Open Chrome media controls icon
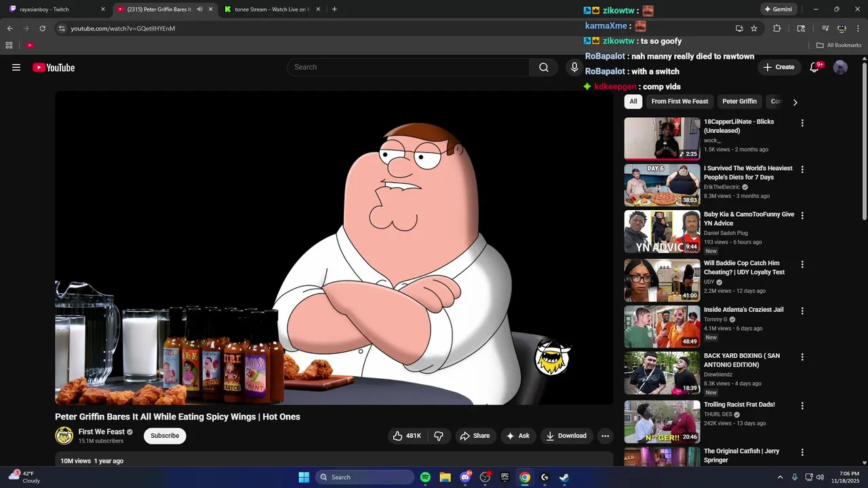This screenshot has width=868, height=488. pos(825,28)
